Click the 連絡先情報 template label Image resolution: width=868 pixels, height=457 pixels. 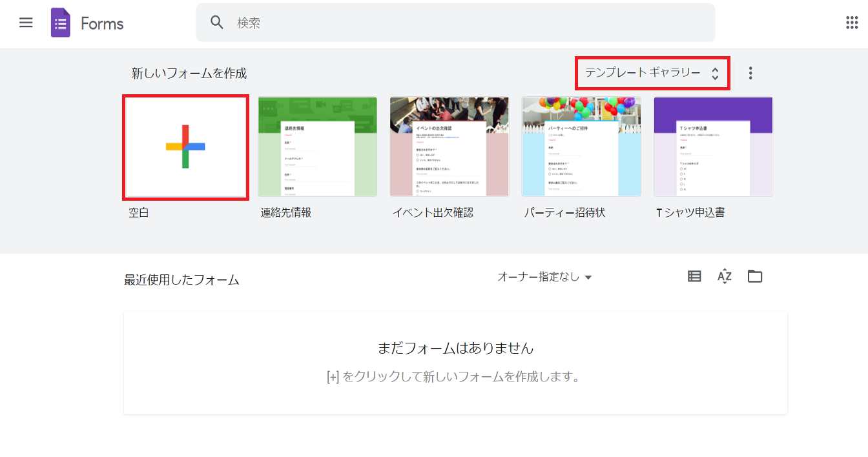pos(286,212)
